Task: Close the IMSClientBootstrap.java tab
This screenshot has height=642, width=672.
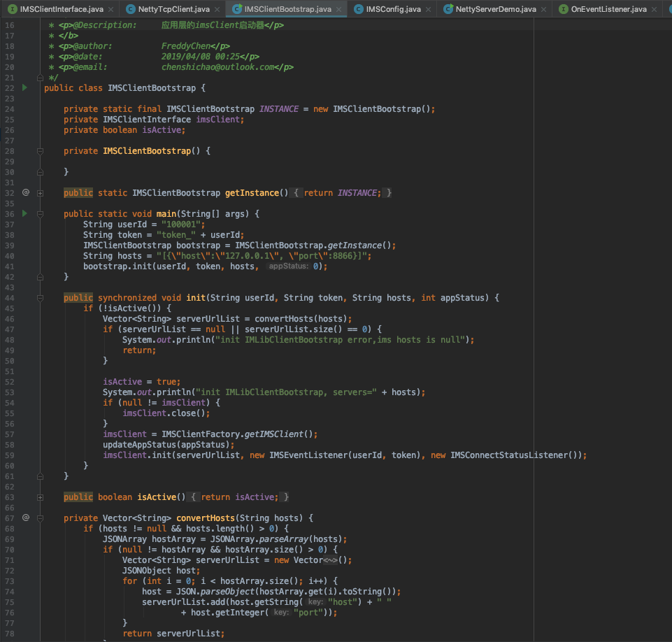Action: [x=340, y=9]
